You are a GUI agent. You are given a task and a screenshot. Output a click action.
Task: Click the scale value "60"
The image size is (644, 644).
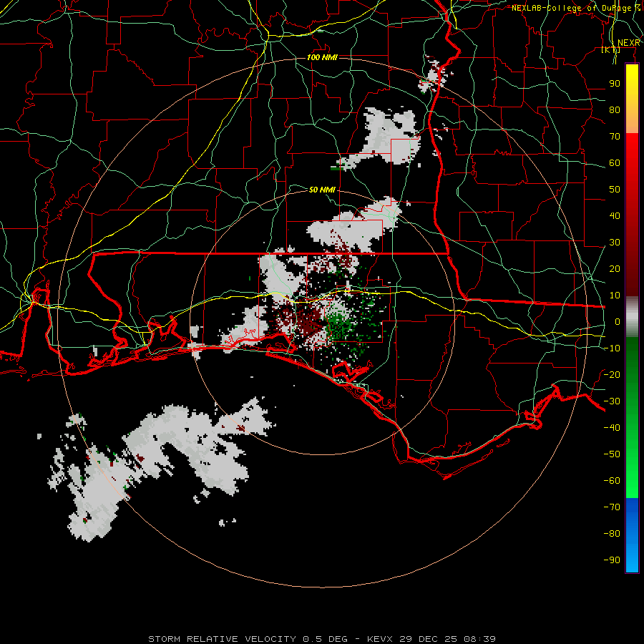615,163
